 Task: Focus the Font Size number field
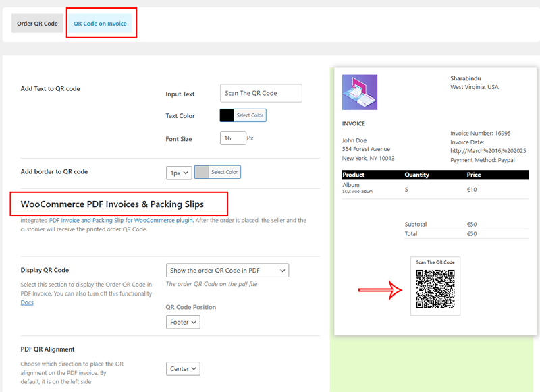[x=233, y=138]
